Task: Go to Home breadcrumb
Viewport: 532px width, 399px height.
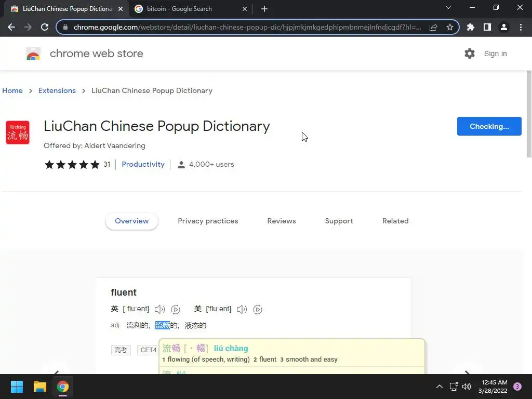Action: click(12, 90)
